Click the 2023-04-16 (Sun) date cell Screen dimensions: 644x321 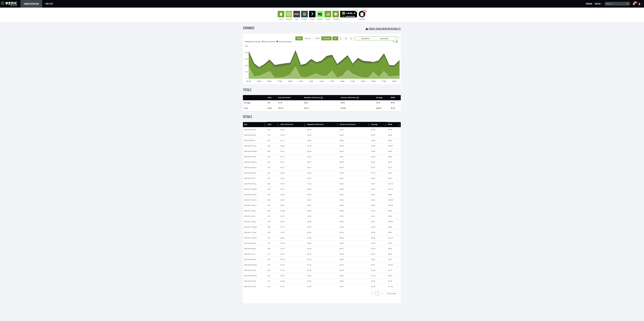[250, 205]
